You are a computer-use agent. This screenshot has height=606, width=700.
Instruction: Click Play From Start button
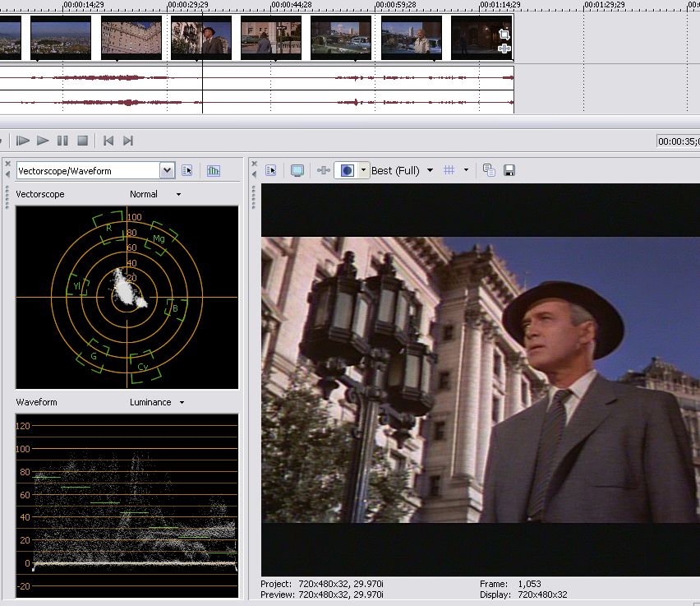(22, 141)
